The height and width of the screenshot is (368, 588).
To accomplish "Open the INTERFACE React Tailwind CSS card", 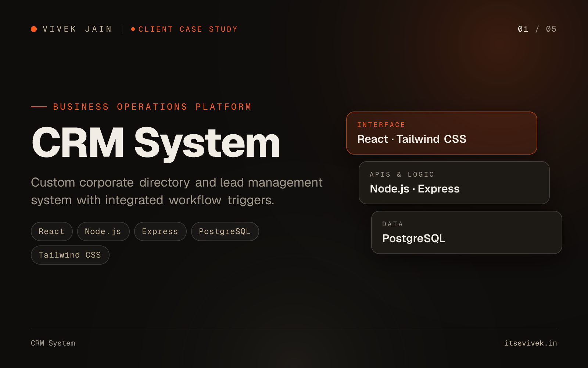I will (442, 133).
